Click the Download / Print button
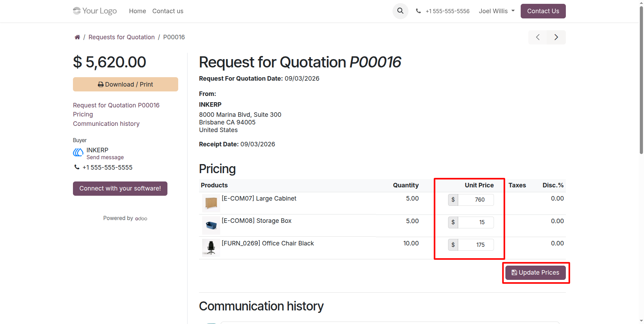 (x=125, y=84)
